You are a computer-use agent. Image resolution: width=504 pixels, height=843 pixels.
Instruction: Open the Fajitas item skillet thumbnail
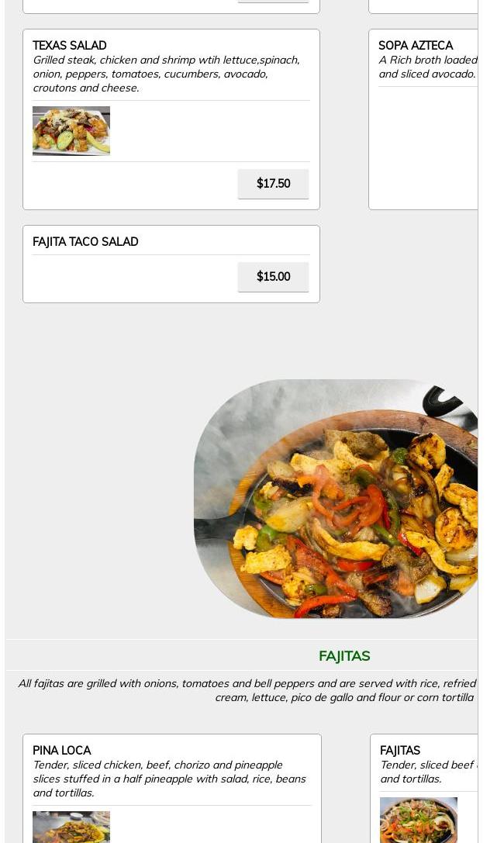pos(418,820)
